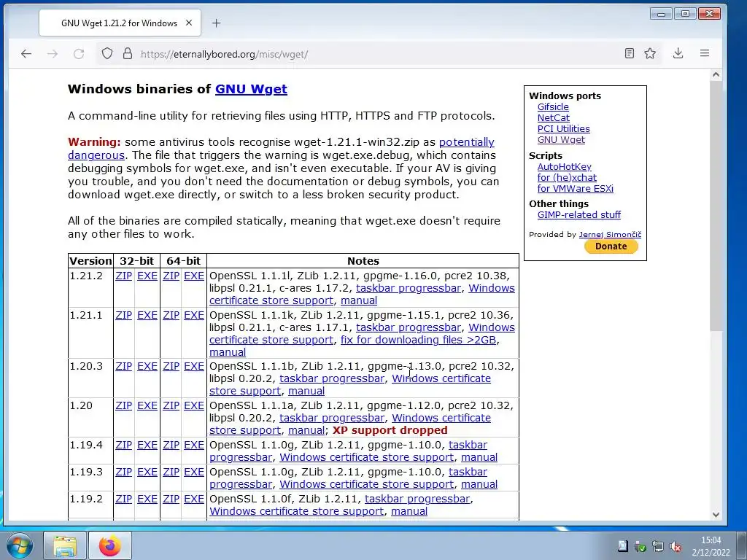
Task: Click the Firefox icon on the taskbar
Action: coord(110,545)
